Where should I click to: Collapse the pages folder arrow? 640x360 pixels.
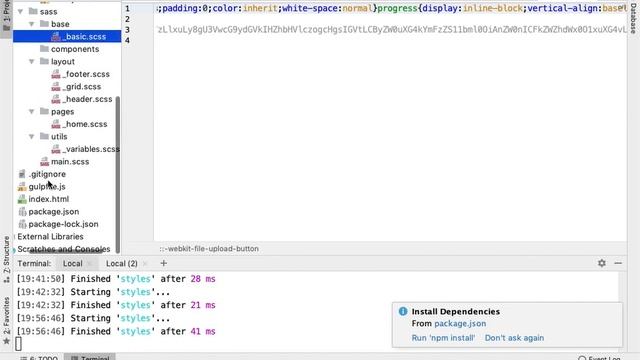[x=31, y=111]
